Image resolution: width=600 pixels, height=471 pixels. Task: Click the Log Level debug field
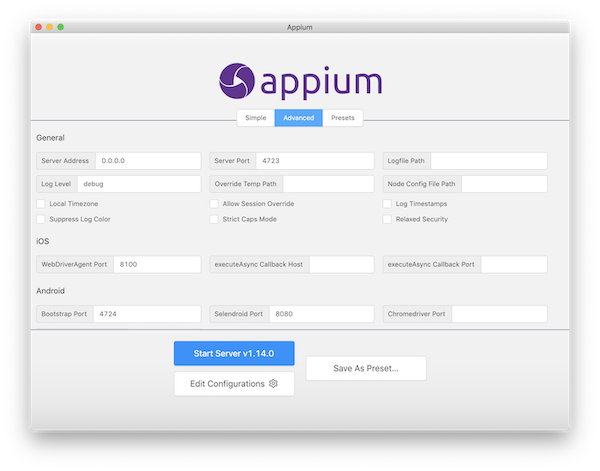point(139,184)
